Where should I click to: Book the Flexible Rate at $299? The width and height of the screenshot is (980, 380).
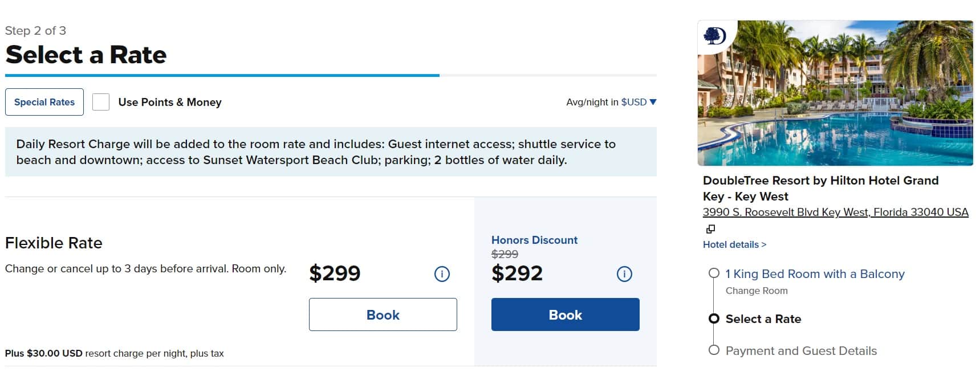point(383,314)
